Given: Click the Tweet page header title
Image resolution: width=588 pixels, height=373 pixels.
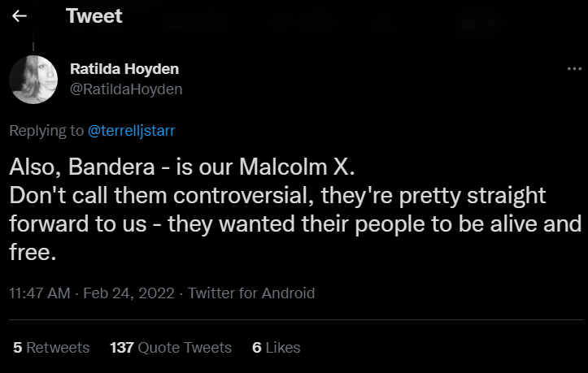Looking at the screenshot, I should pyautogui.click(x=94, y=16).
